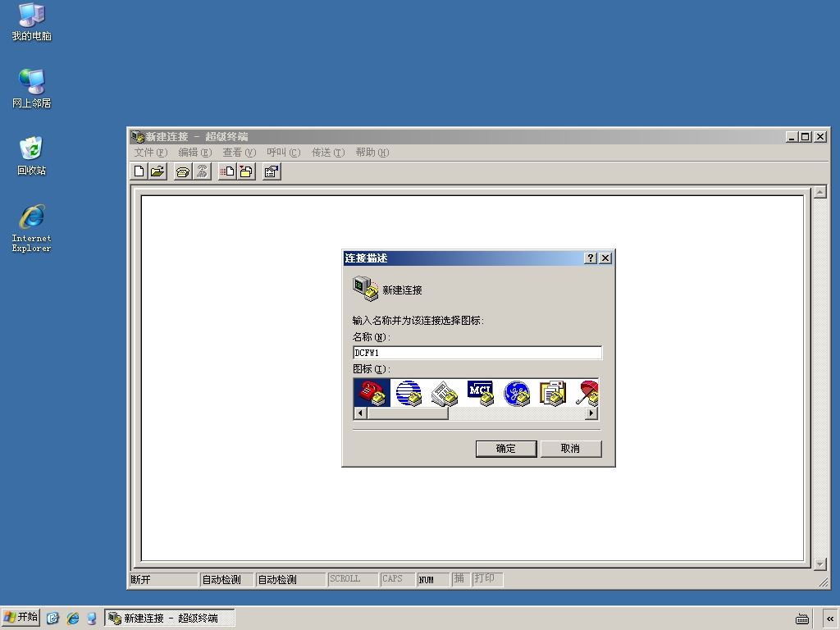Click the icon list horizontal scrollbar thumb
The image size is (840, 630).
point(408,413)
